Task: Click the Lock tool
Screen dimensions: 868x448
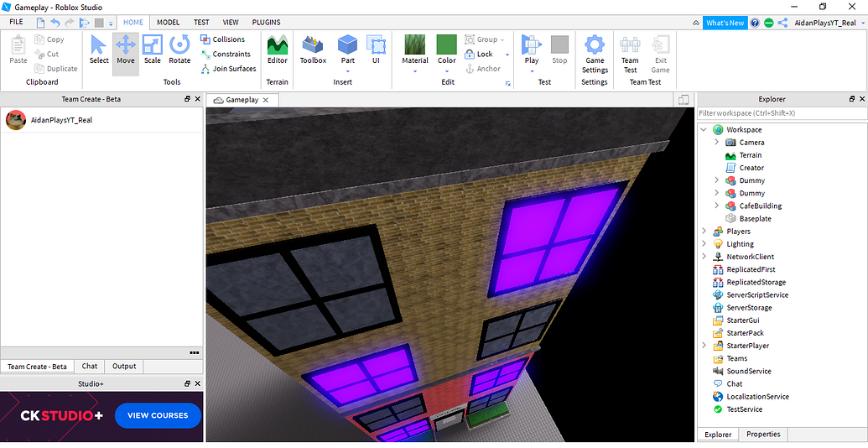Action: pyautogui.click(x=480, y=54)
